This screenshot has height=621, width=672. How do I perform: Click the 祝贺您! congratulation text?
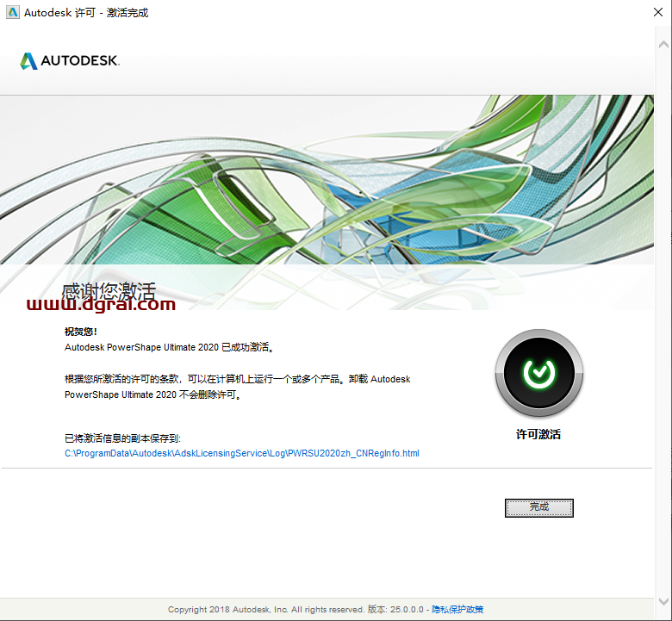coord(81,332)
